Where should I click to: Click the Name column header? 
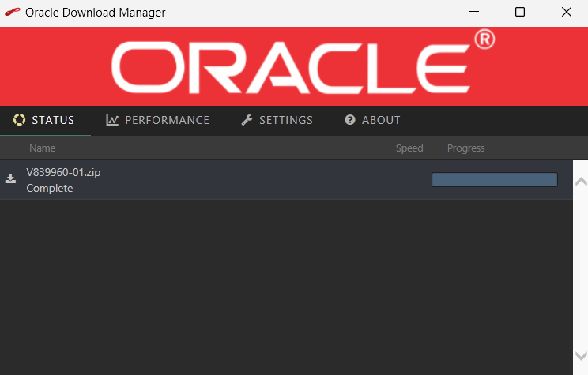tap(43, 148)
